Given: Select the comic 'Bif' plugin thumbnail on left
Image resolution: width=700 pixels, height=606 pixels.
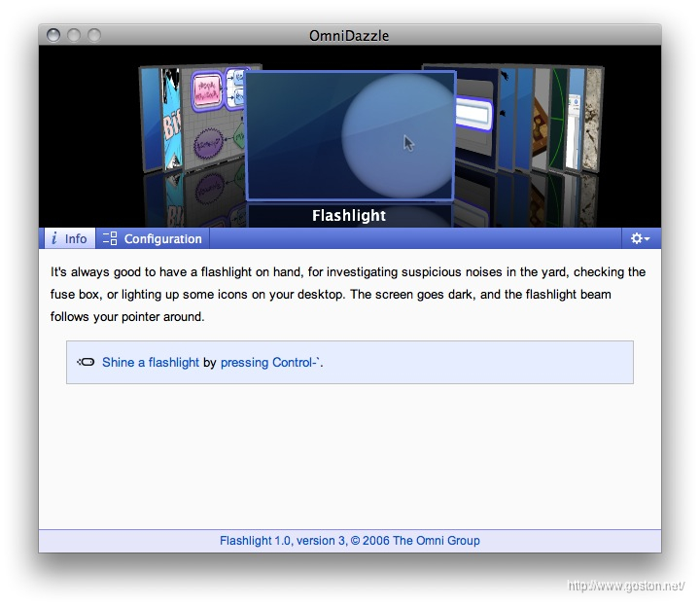Looking at the screenshot, I should click(x=171, y=119).
